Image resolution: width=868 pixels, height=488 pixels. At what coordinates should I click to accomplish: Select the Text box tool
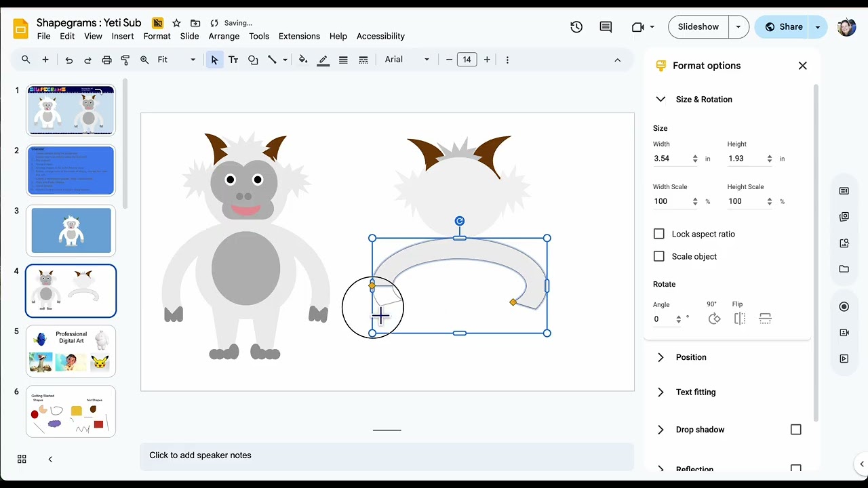click(233, 60)
